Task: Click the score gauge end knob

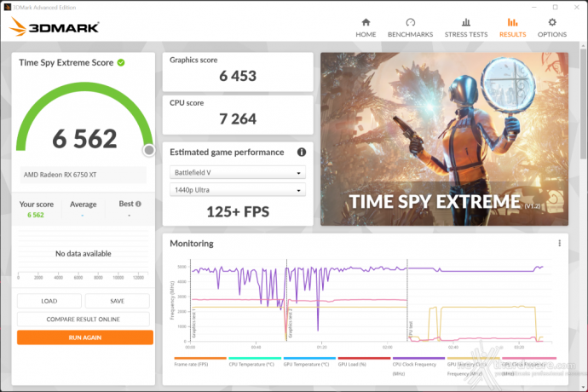Action: 149,150
